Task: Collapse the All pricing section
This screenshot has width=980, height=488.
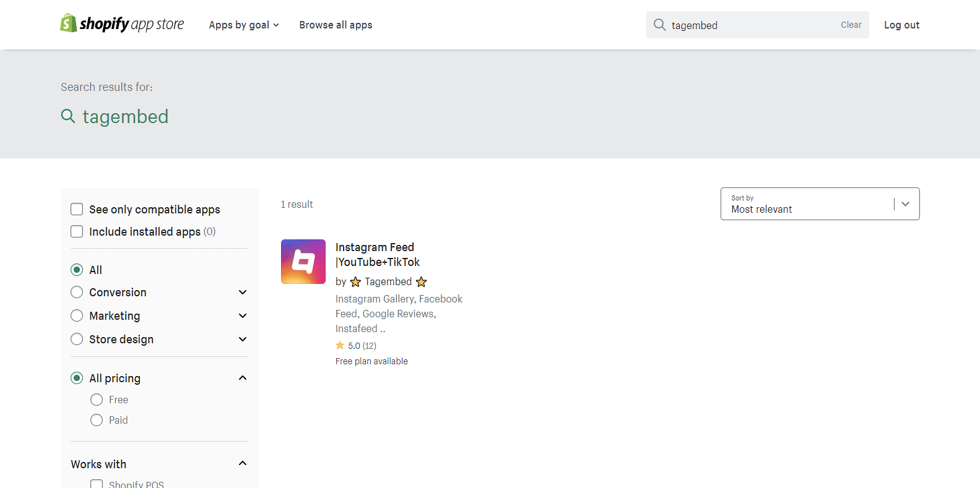Action: coord(243,378)
